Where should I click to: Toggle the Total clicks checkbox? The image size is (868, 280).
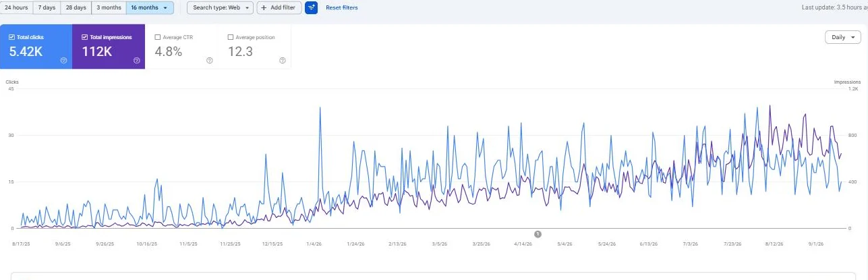11,37
